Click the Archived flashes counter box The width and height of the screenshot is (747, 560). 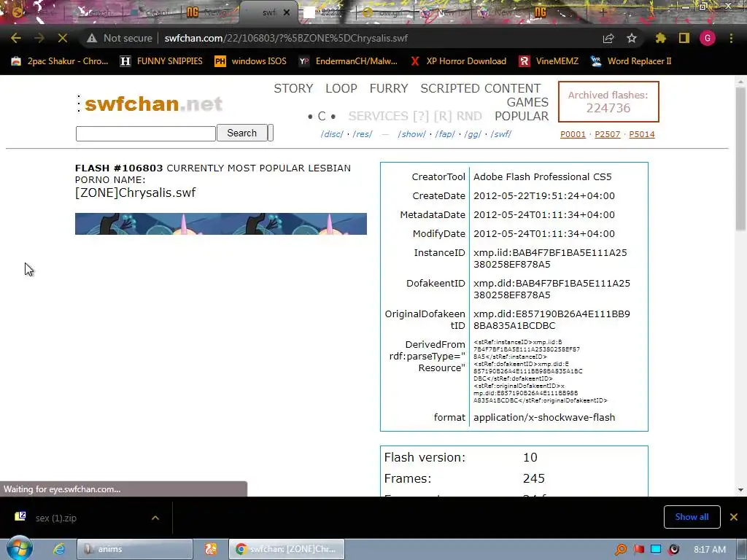coord(608,101)
